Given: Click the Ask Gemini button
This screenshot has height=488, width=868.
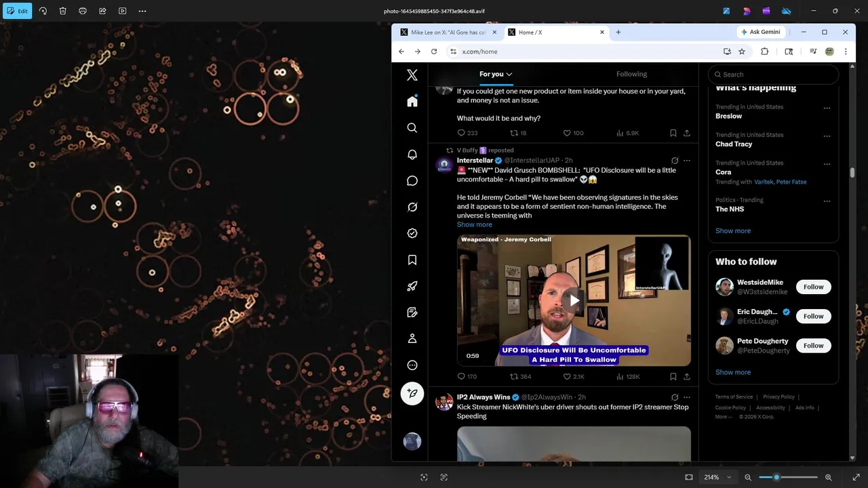Looking at the screenshot, I should coord(760,32).
